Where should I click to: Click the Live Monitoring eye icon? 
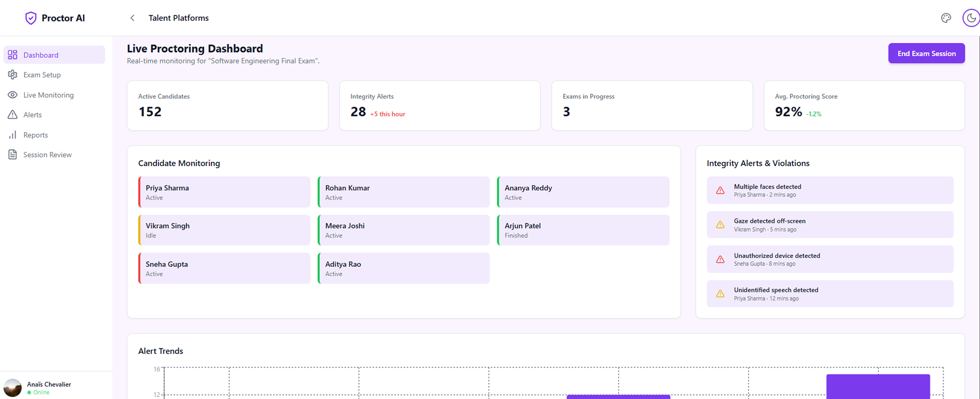[12, 95]
